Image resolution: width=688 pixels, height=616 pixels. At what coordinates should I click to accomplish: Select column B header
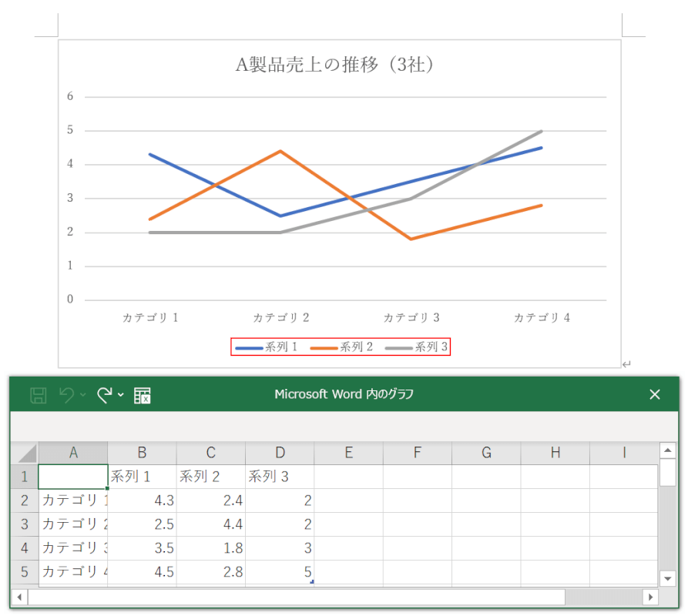click(x=142, y=453)
